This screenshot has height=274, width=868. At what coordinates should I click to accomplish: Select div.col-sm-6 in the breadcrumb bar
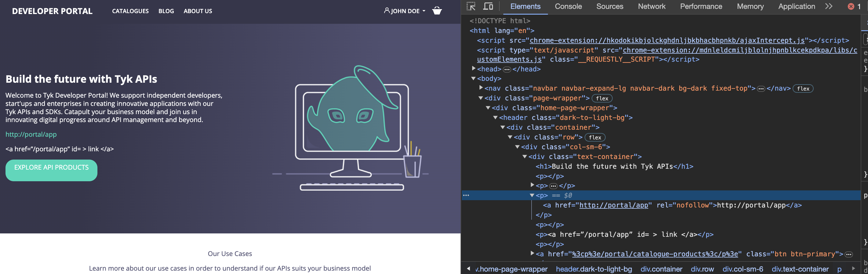click(x=743, y=269)
